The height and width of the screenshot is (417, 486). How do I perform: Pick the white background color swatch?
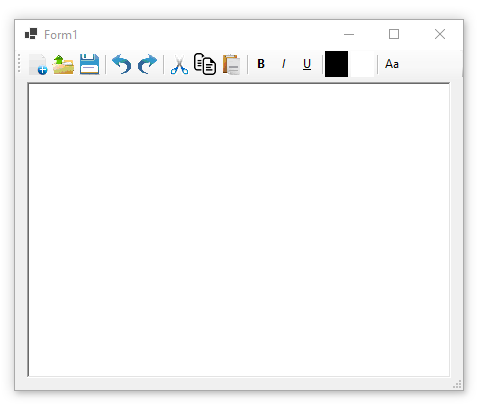coord(363,64)
